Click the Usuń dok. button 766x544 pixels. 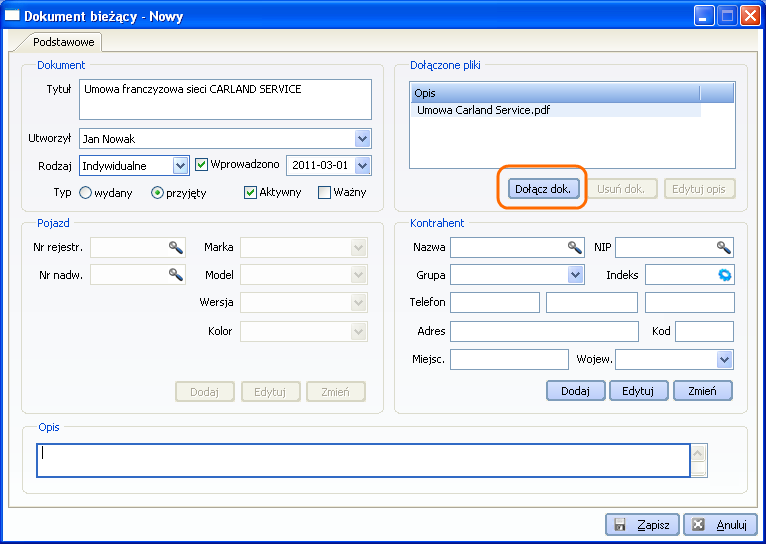621,189
